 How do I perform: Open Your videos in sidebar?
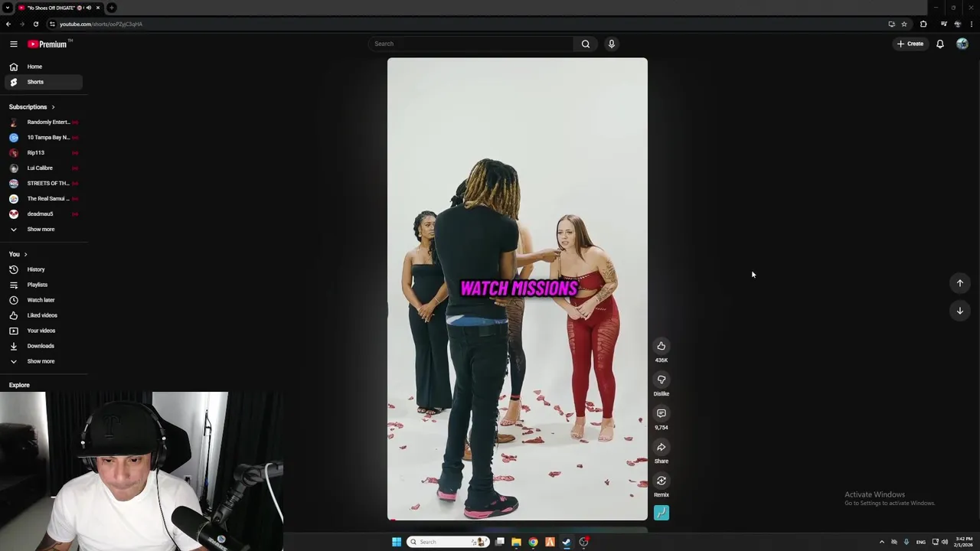coord(44,331)
